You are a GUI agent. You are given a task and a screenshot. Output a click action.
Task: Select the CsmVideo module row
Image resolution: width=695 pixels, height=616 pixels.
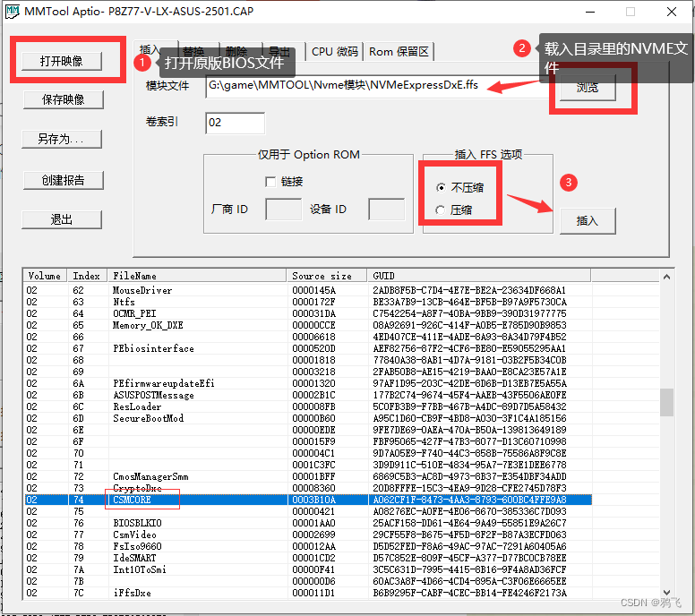click(x=308, y=535)
